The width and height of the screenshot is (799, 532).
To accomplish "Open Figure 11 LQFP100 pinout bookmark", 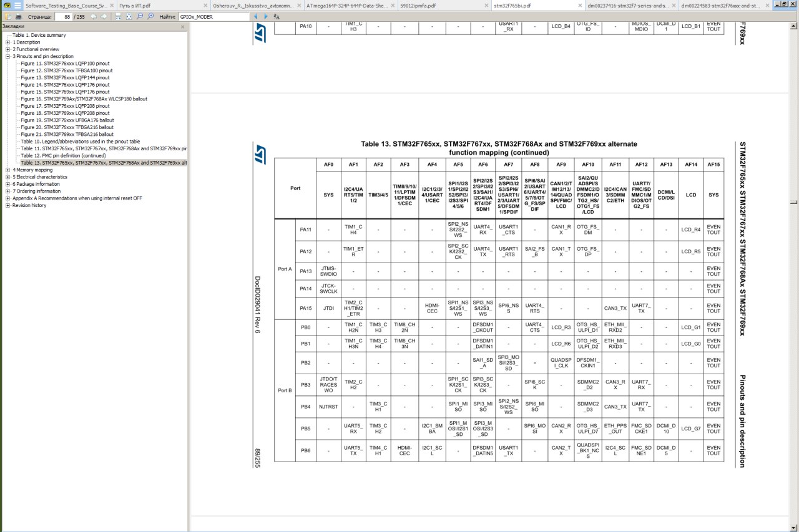I will 64,64.
